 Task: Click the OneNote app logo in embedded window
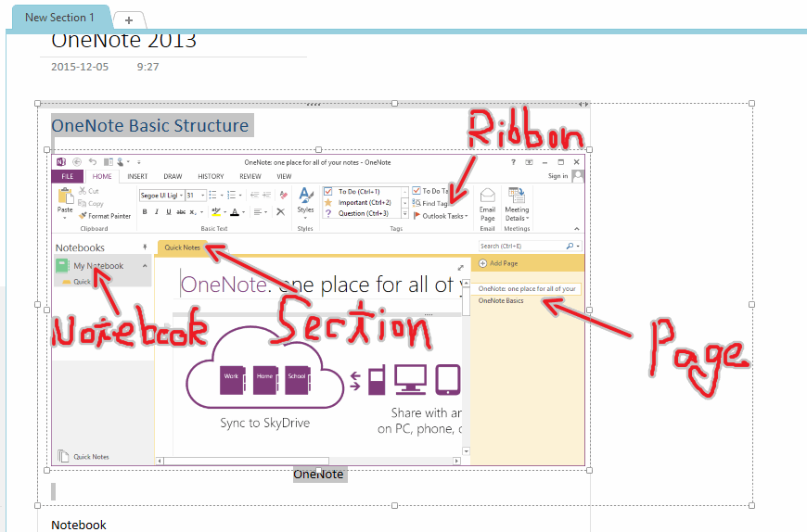pos(60,162)
